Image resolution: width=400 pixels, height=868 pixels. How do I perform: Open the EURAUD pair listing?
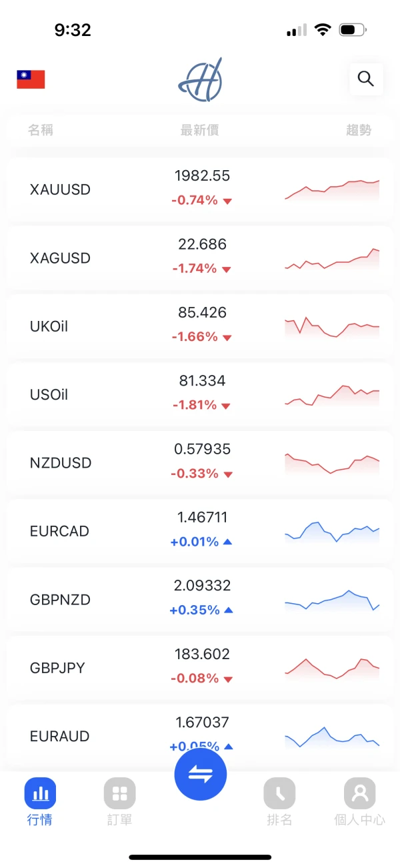coord(59,737)
